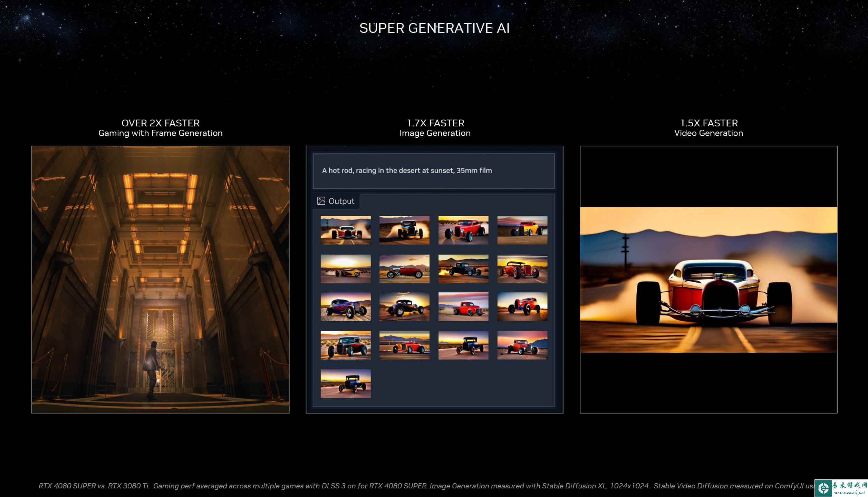Click the hot rod prompt text field
This screenshot has height=497, width=868.
pyautogui.click(x=434, y=170)
